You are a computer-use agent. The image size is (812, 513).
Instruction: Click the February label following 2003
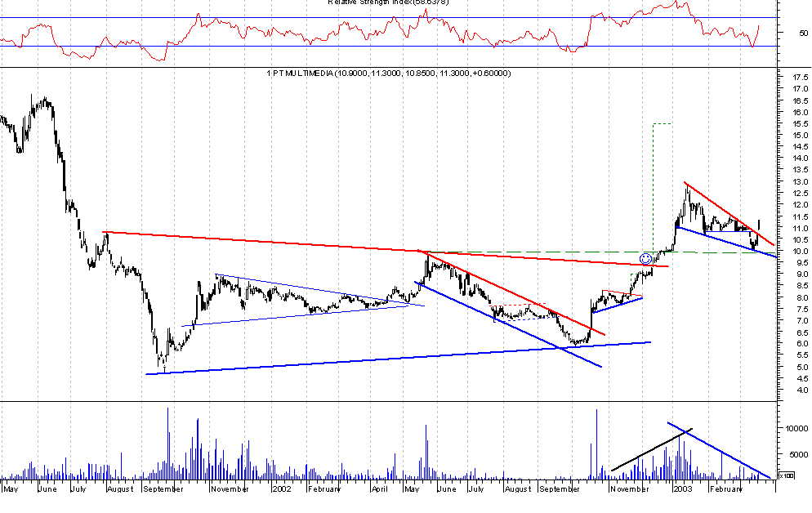[x=725, y=488]
